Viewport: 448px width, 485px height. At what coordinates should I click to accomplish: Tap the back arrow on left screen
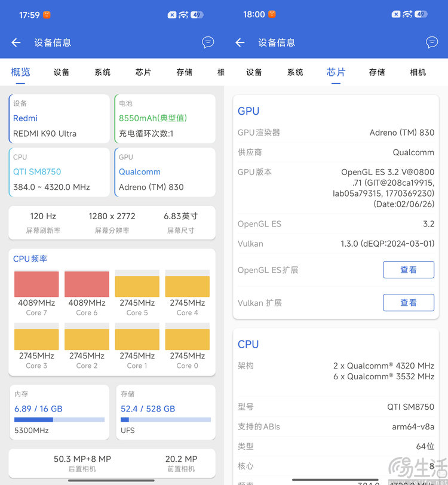click(16, 42)
